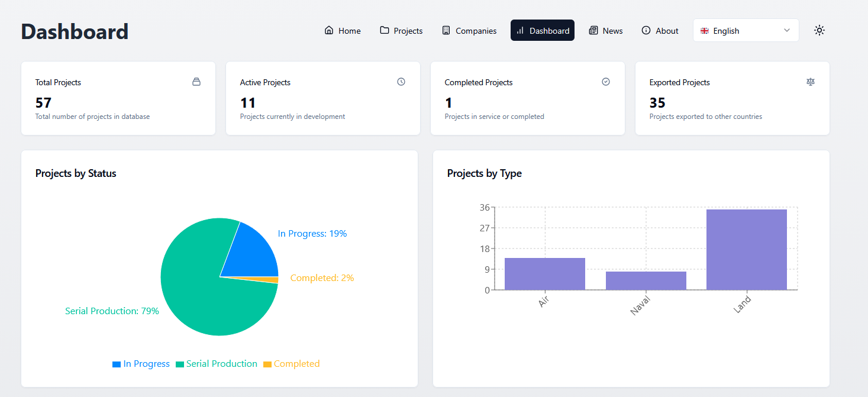Click the folder icon beside Projects
This screenshot has width=868, height=397.
[385, 30]
